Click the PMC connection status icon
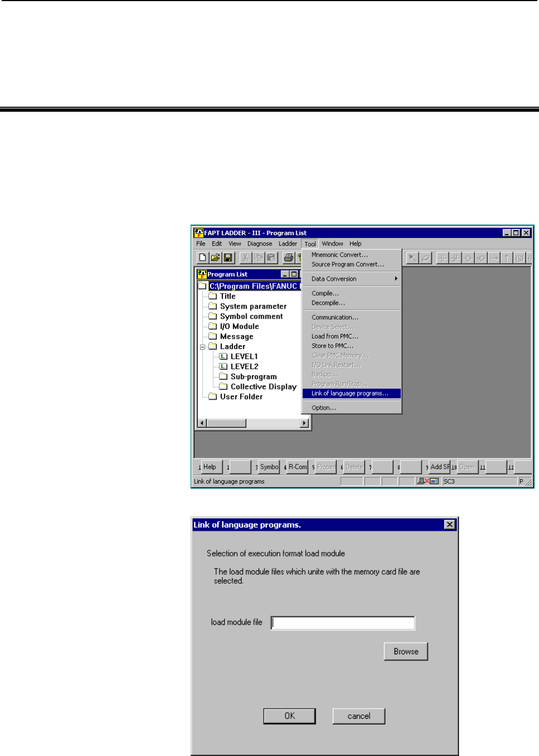Screen dimensions: 539x756 (428, 481)
